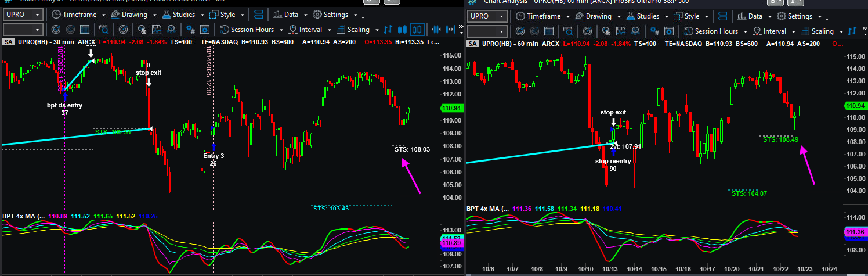The width and height of the screenshot is (868, 276).
Task: Click the Settings button in 30 min chart
Action: click(x=335, y=15)
